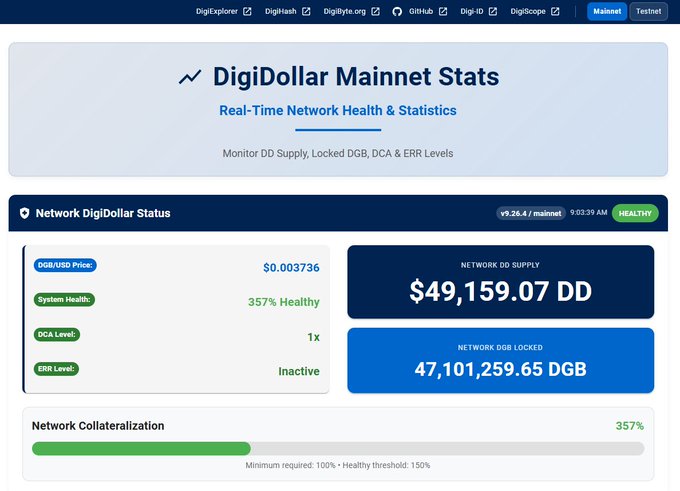Click the external-link icon beside DigiScope
This screenshot has width=680, height=491.
point(555,11)
